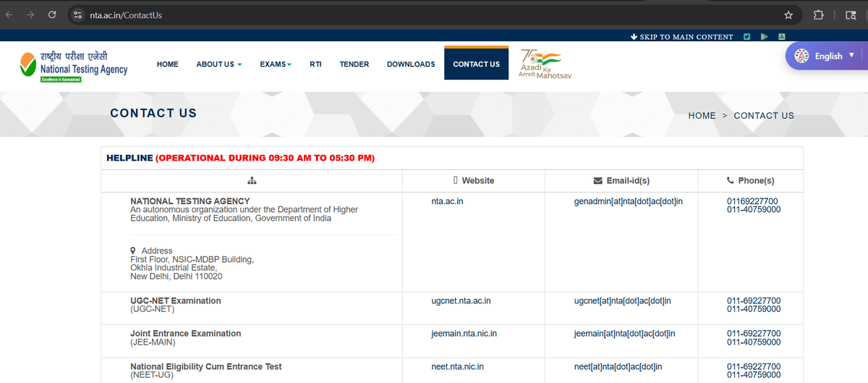Click the First Floor, NSIC-MDBP Building address line
This screenshot has width=868, height=383.
click(x=192, y=259)
